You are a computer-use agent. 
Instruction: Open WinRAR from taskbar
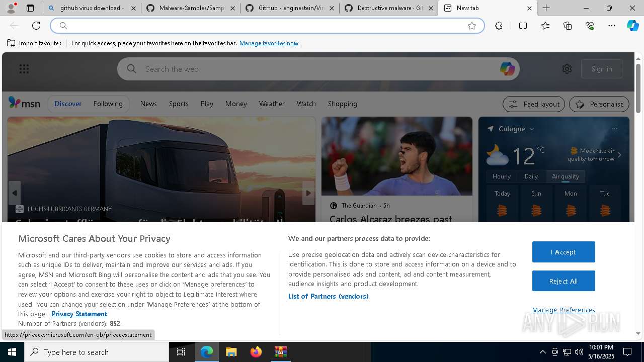coord(280,352)
